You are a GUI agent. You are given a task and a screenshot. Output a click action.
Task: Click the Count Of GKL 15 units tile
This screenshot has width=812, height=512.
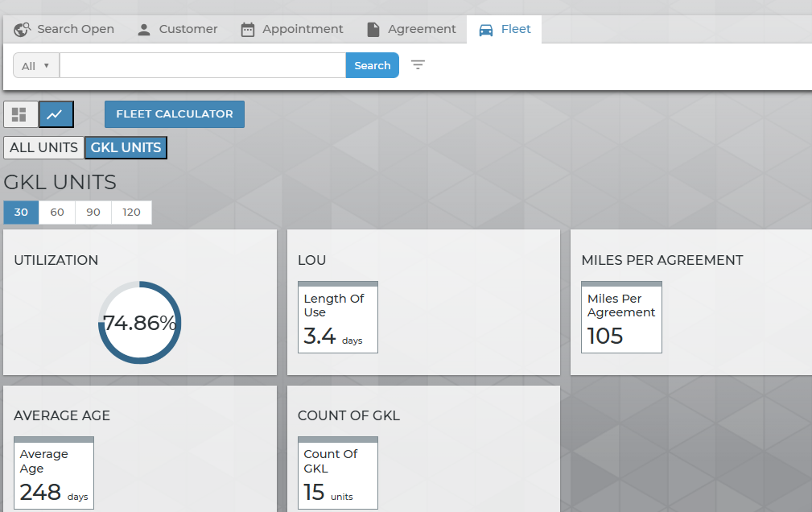[x=338, y=473]
